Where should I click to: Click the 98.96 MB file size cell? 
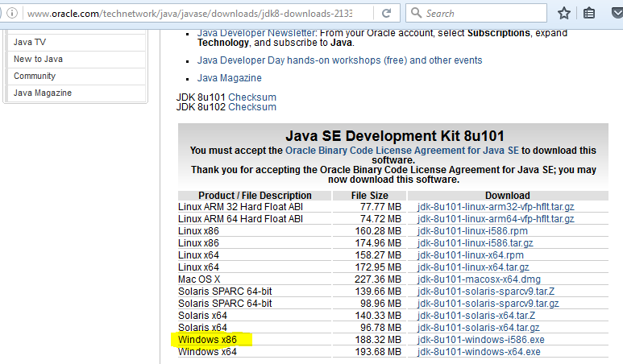380,304
